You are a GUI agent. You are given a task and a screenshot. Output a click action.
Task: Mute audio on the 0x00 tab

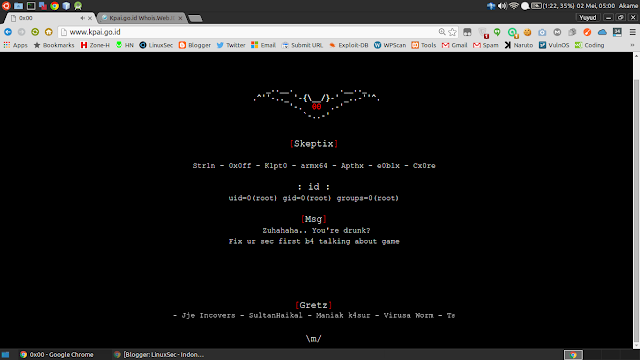pyautogui.click(x=82, y=18)
